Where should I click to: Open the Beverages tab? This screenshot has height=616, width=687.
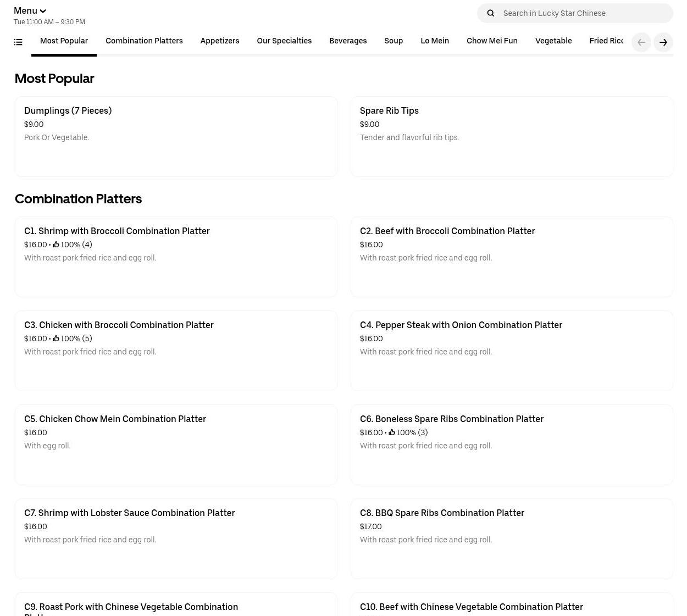347,41
